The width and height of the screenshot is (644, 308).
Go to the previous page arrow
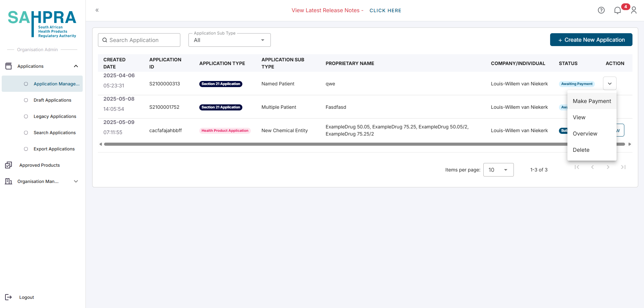point(592,167)
